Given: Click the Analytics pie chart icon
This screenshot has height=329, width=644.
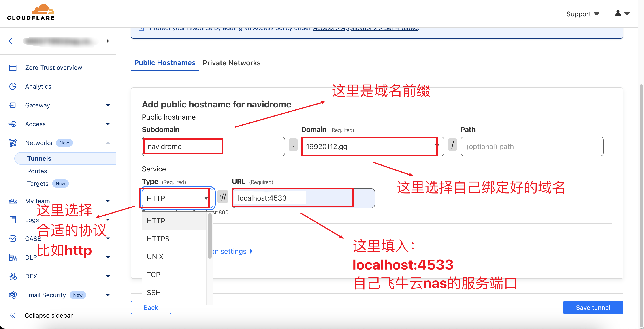Looking at the screenshot, I should (x=13, y=86).
